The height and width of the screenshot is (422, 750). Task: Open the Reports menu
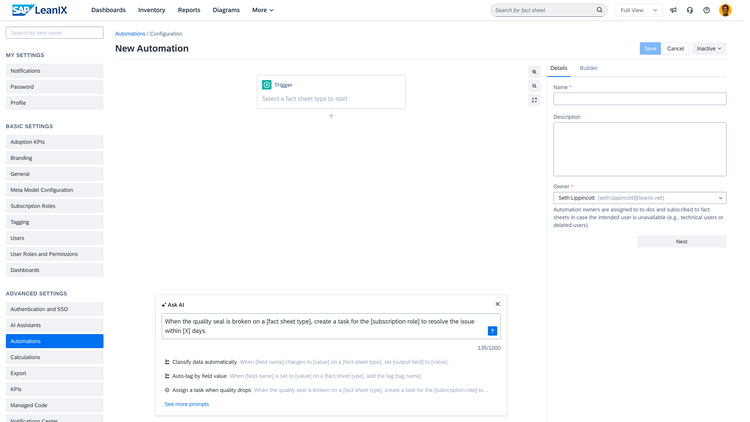[x=189, y=10]
